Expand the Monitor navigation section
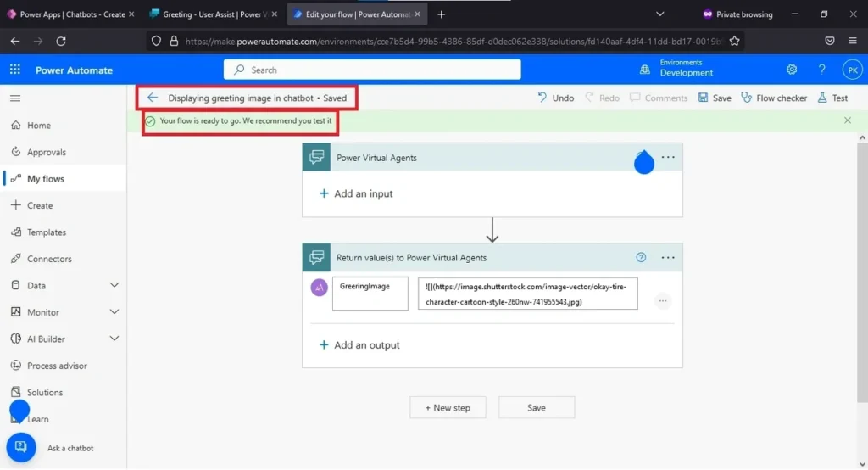Viewport: 868px width, 470px height. click(114, 312)
